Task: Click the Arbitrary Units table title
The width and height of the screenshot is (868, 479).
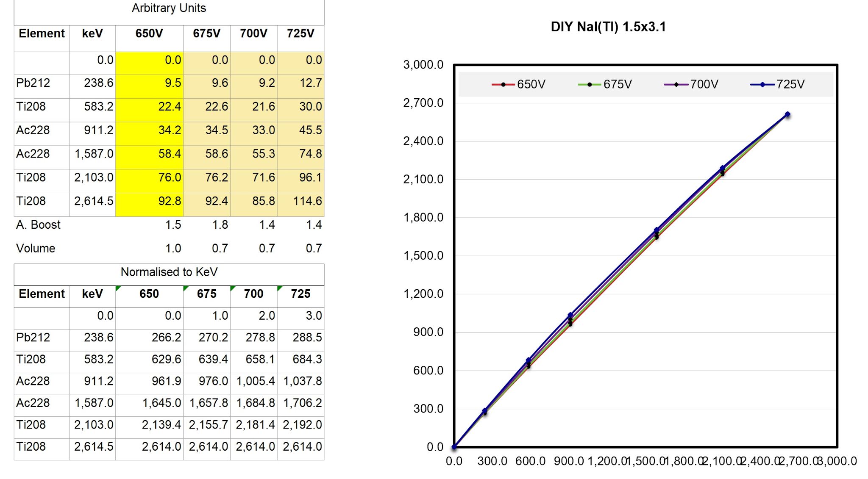Action: point(168,8)
